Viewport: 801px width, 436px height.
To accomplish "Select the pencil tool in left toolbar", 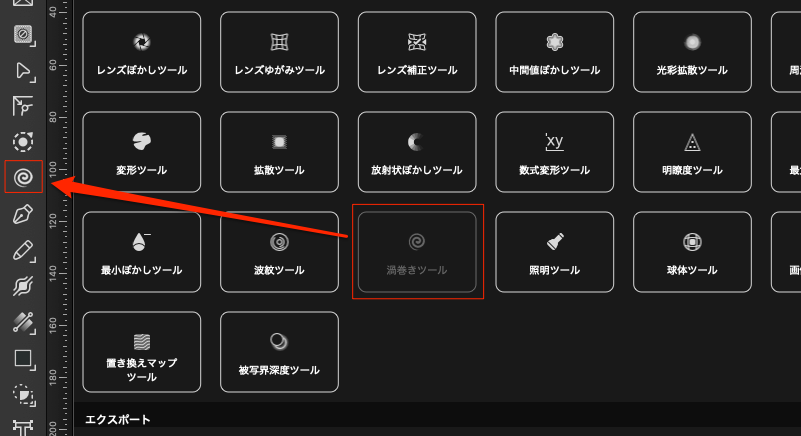I will click(23, 250).
